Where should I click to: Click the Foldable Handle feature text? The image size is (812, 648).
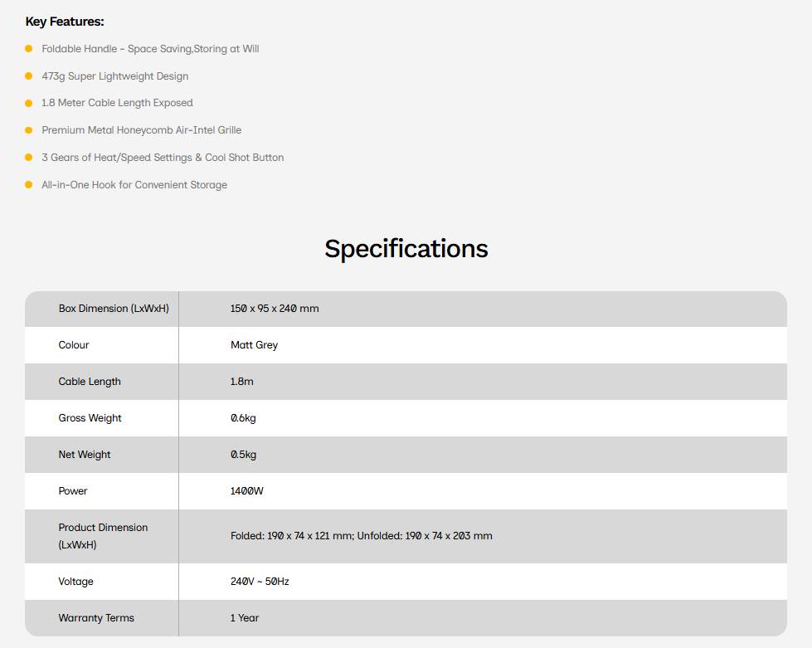tap(150, 49)
